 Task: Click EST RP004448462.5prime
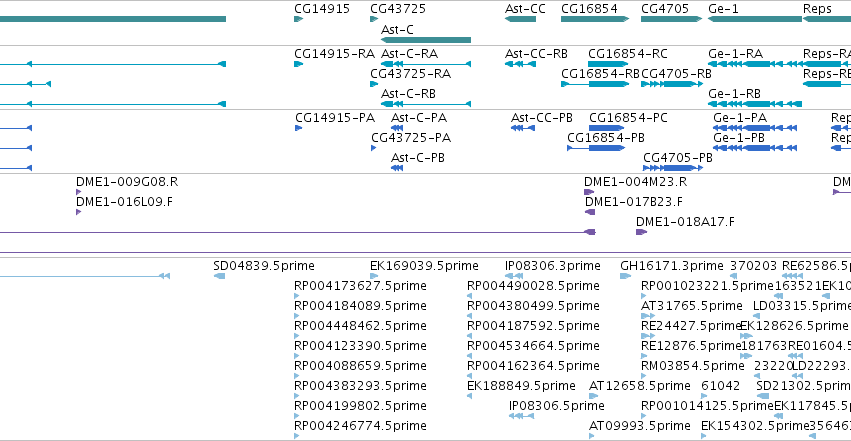(x=360, y=326)
